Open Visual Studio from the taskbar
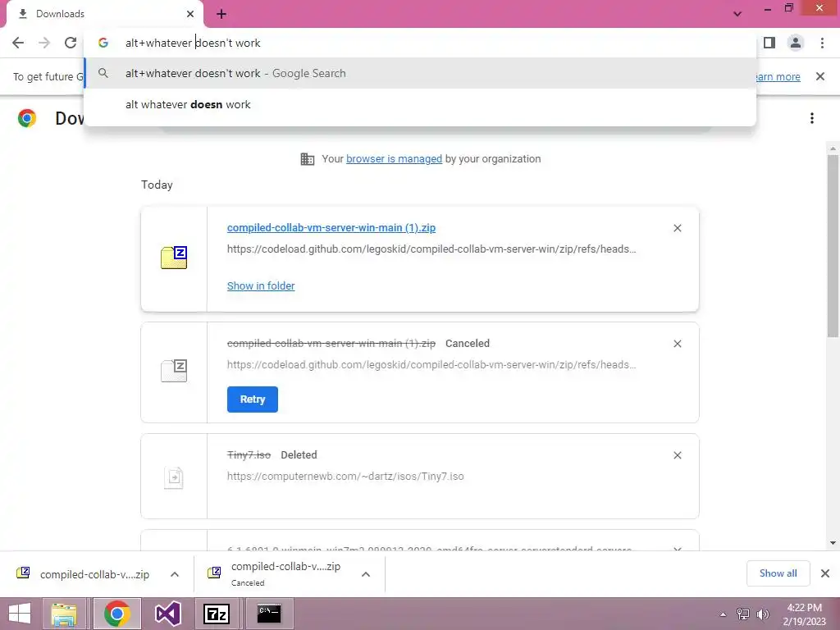Screen dimensions: 840x630 pyautogui.click(x=167, y=614)
